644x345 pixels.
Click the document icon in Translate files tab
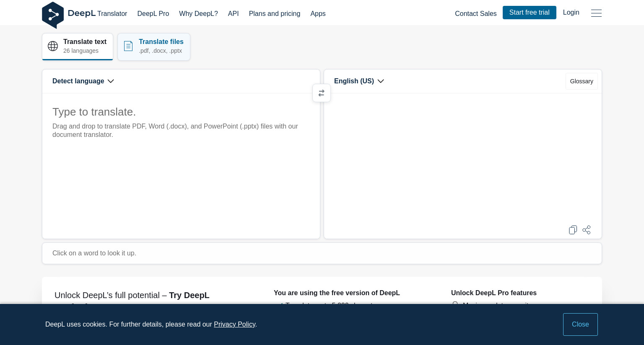tap(128, 46)
